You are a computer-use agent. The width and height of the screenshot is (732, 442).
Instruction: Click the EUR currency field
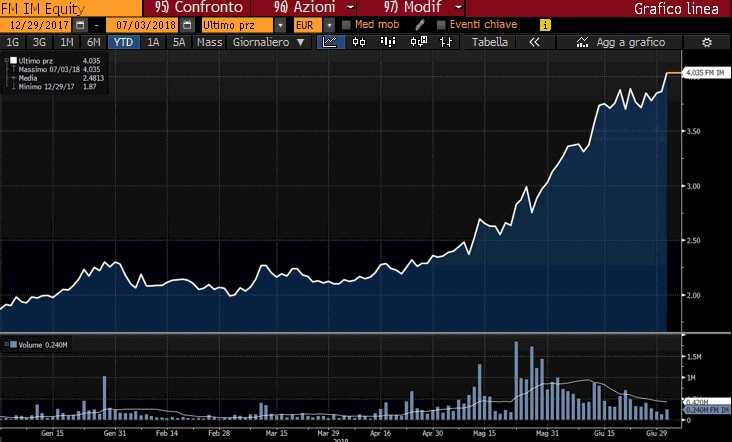(308, 25)
